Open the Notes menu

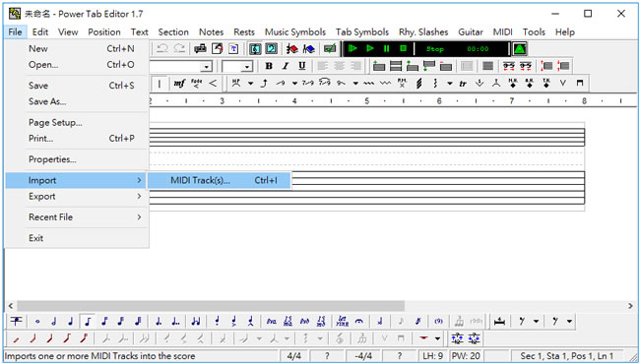tap(211, 32)
